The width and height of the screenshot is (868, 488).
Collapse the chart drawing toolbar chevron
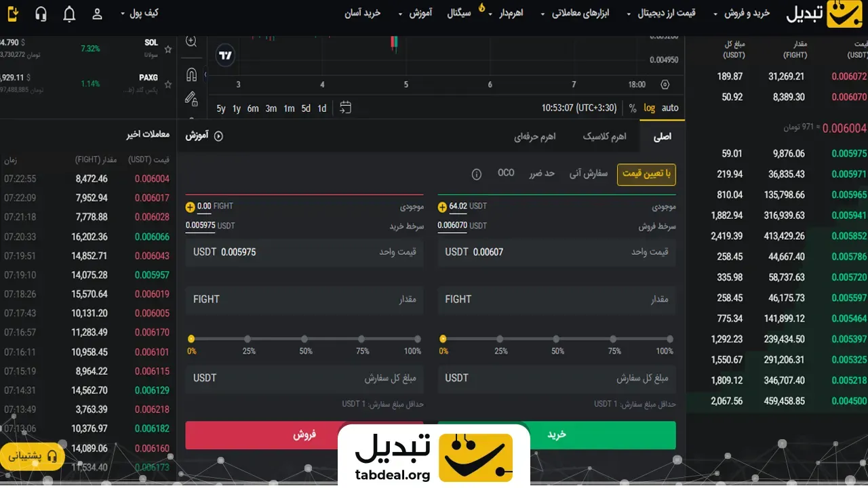[205, 75]
